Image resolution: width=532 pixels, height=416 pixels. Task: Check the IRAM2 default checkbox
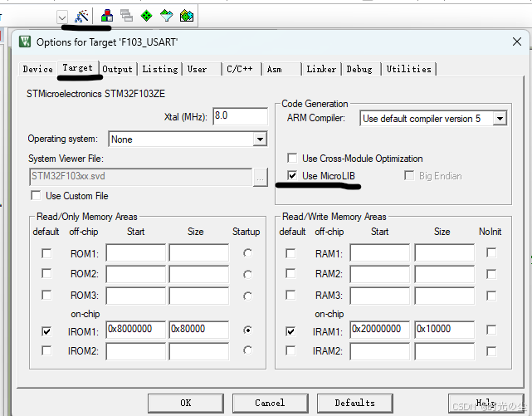tap(290, 350)
